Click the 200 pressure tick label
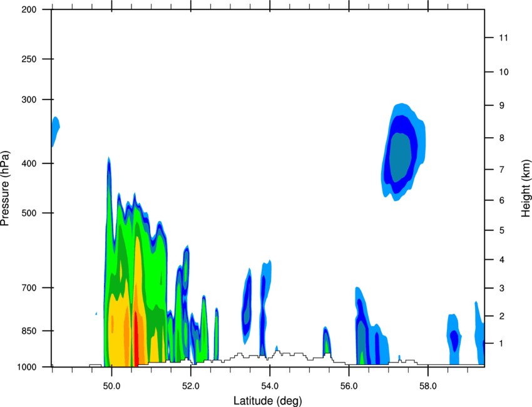532x407 pixels. (x=29, y=9)
